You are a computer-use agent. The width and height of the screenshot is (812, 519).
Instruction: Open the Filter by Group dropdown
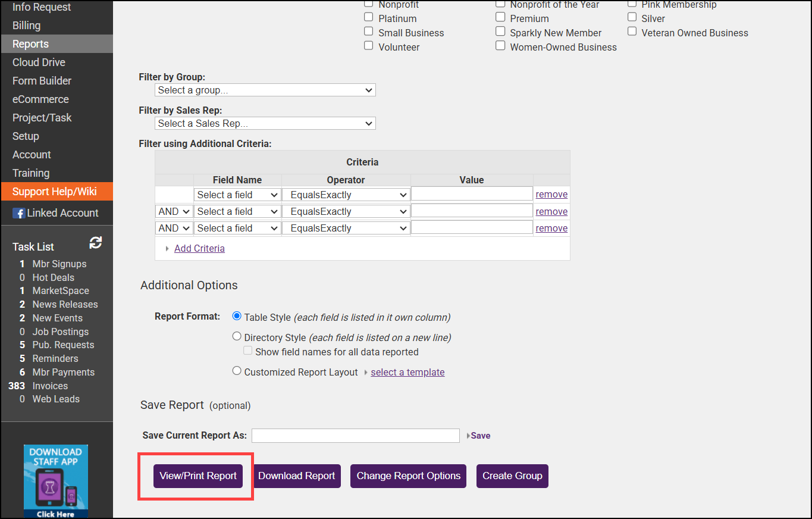pos(265,90)
